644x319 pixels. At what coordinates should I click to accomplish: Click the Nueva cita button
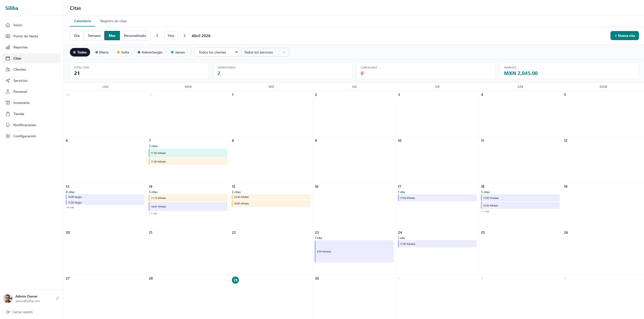pyautogui.click(x=624, y=36)
